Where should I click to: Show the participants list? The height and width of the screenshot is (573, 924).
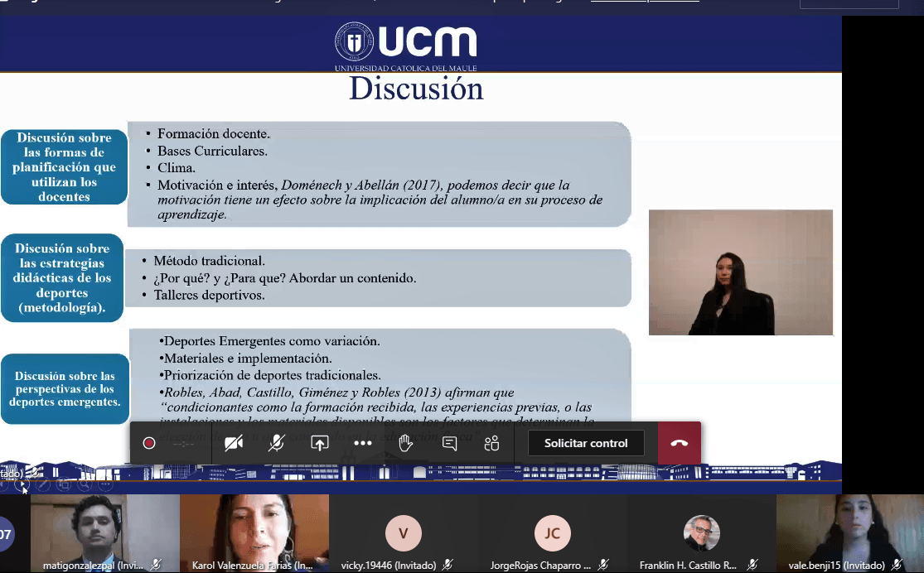point(492,443)
